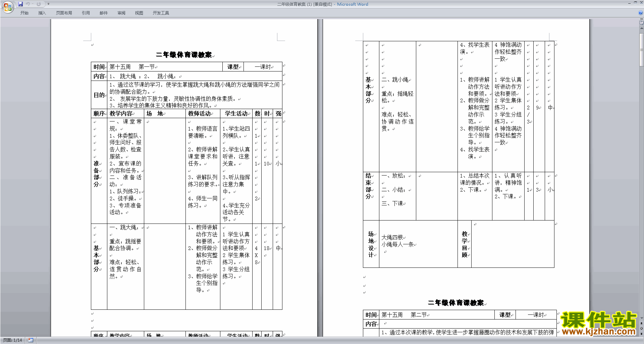This screenshot has width=644, height=344.
Task: Click the 课型 header cell on page 1
Action: (233, 67)
